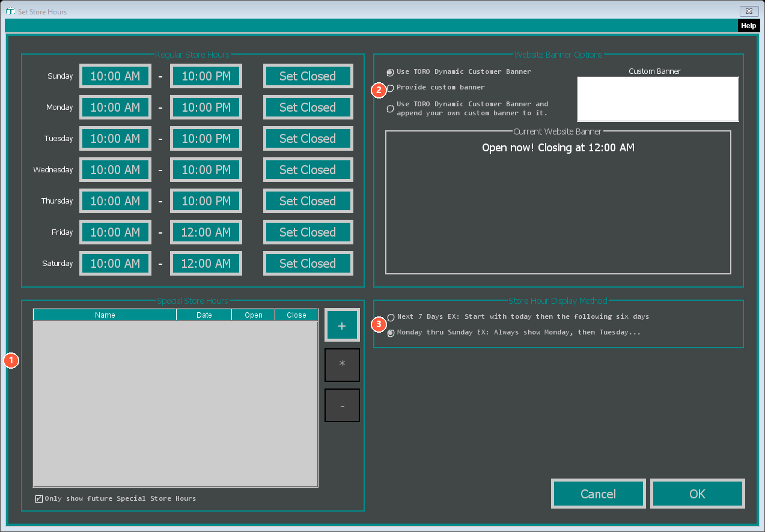Click the Current Website Banner preview text

pyautogui.click(x=558, y=147)
